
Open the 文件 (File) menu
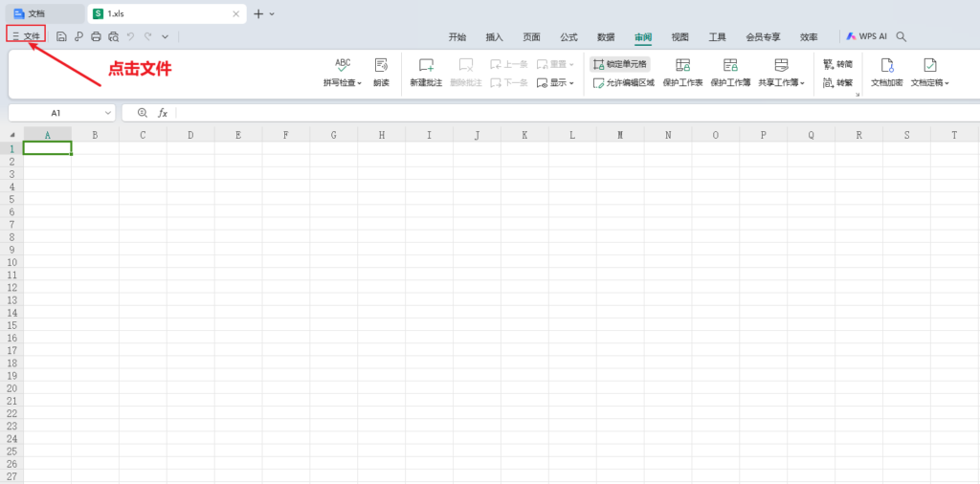[26, 36]
